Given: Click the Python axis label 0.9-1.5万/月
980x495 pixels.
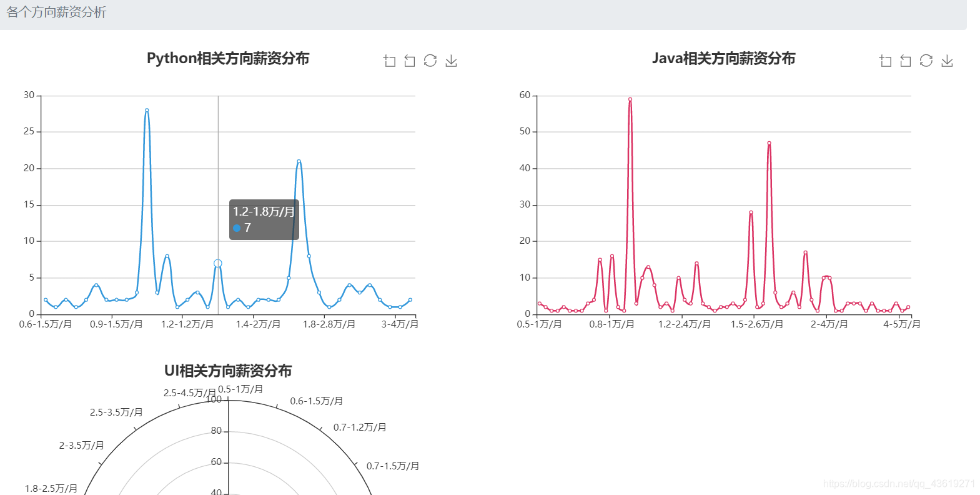Looking at the screenshot, I should 116,324.
